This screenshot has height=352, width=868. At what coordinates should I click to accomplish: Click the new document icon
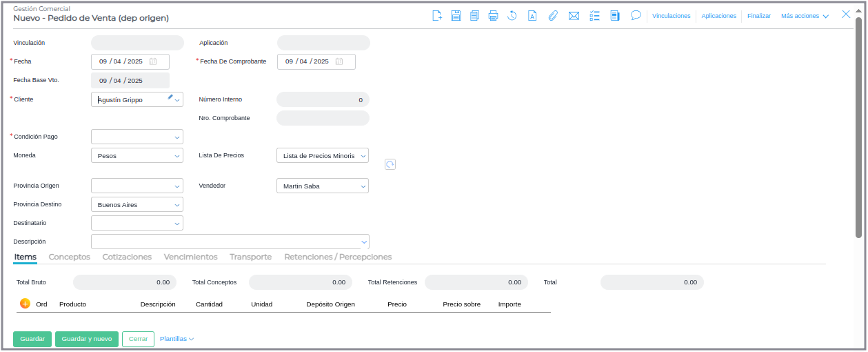pos(437,16)
